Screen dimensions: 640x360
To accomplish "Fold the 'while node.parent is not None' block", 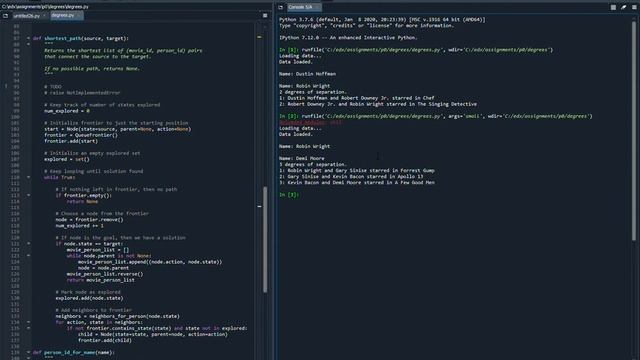I will coord(28,256).
